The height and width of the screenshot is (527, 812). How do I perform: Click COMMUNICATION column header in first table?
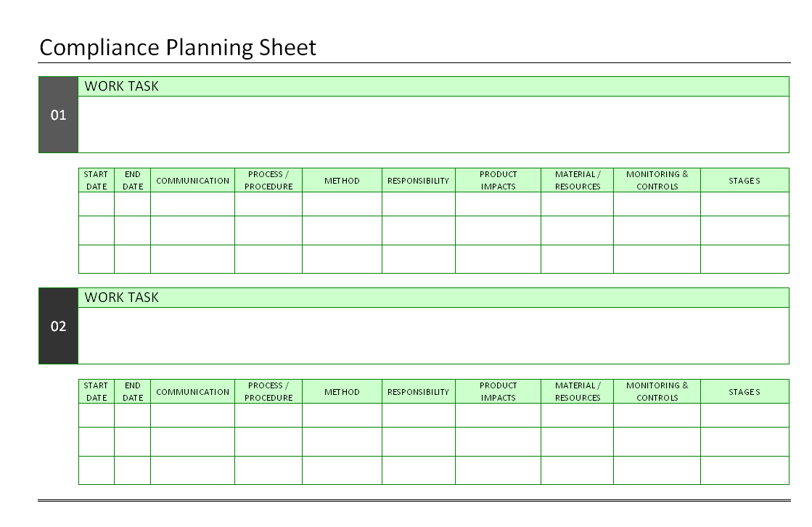(192, 180)
